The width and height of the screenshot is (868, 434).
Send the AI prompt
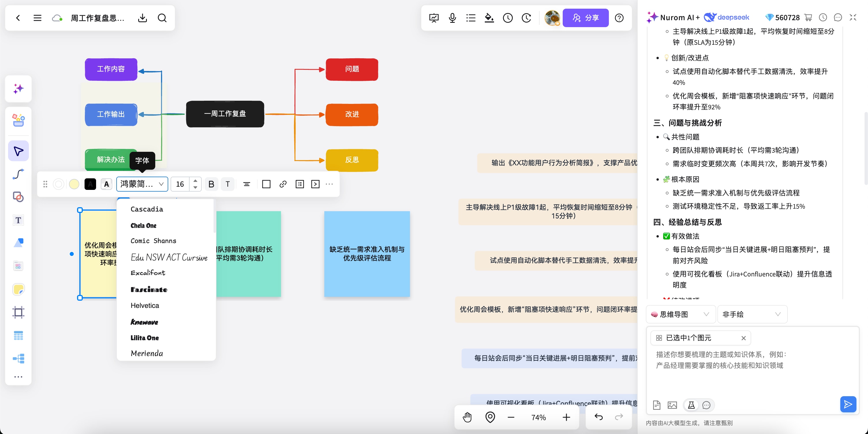(848, 404)
